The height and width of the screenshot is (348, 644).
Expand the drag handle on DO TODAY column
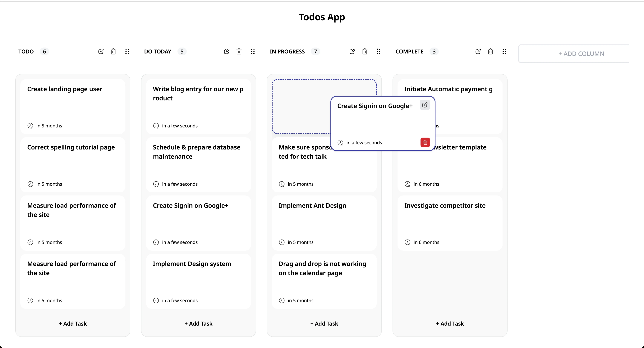coord(253,51)
